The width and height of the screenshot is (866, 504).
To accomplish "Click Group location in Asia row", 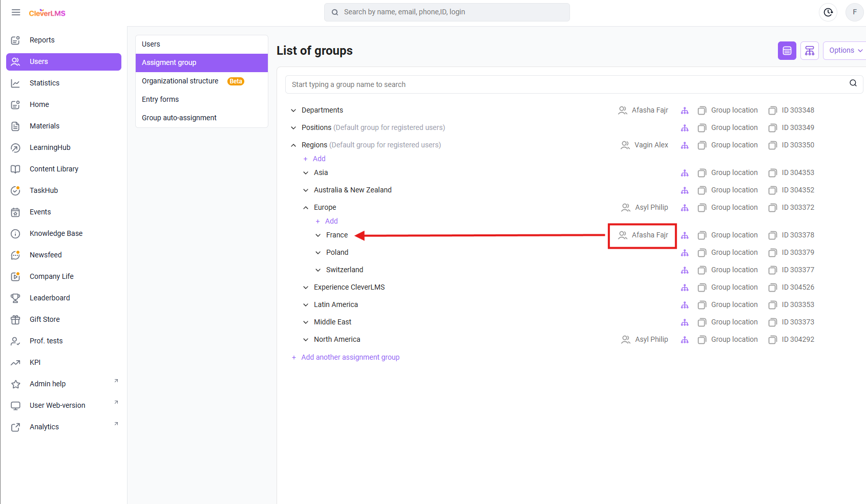I will click(x=734, y=173).
